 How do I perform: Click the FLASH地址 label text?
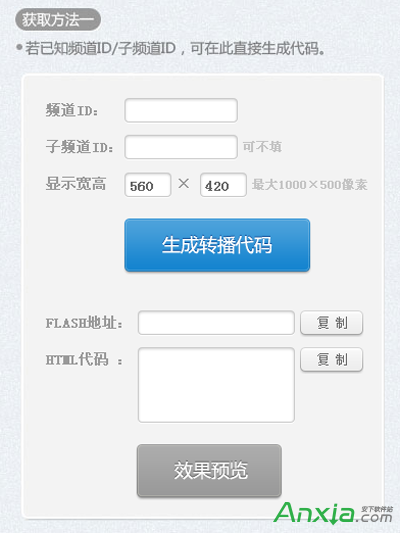tap(84, 323)
